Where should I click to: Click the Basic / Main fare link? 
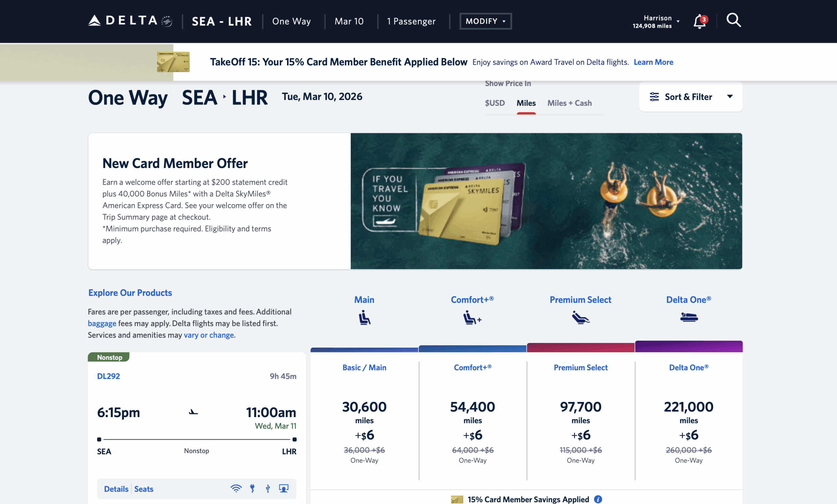click(365, 367)
